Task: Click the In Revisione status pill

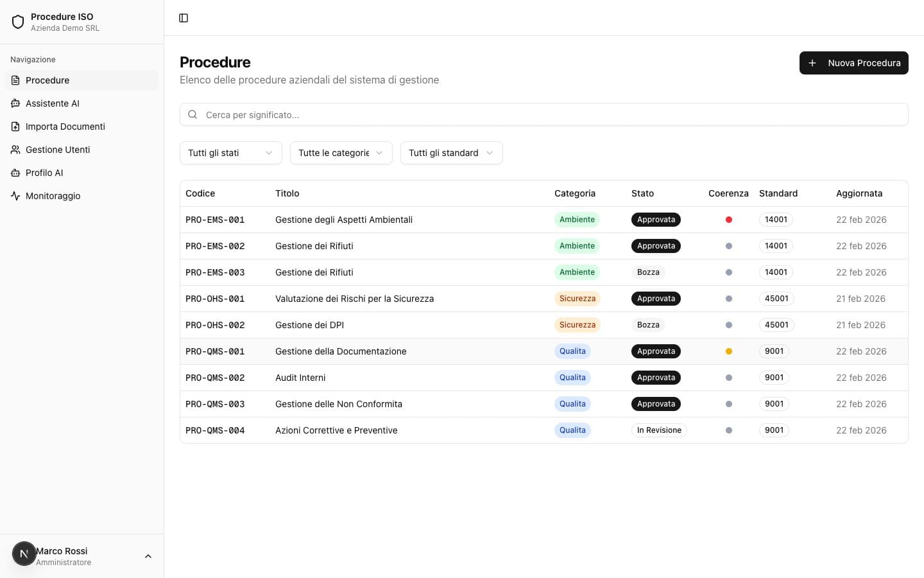Action: [x=659, y=430]
